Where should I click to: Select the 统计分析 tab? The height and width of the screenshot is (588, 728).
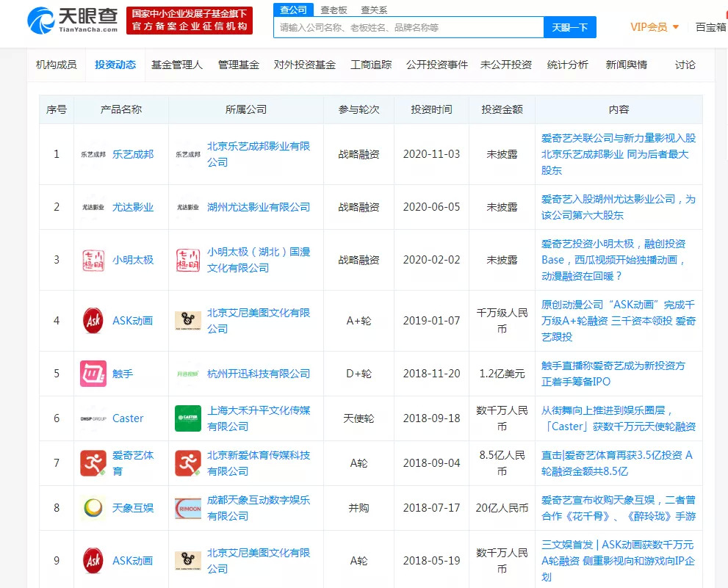tap(567, 65)
